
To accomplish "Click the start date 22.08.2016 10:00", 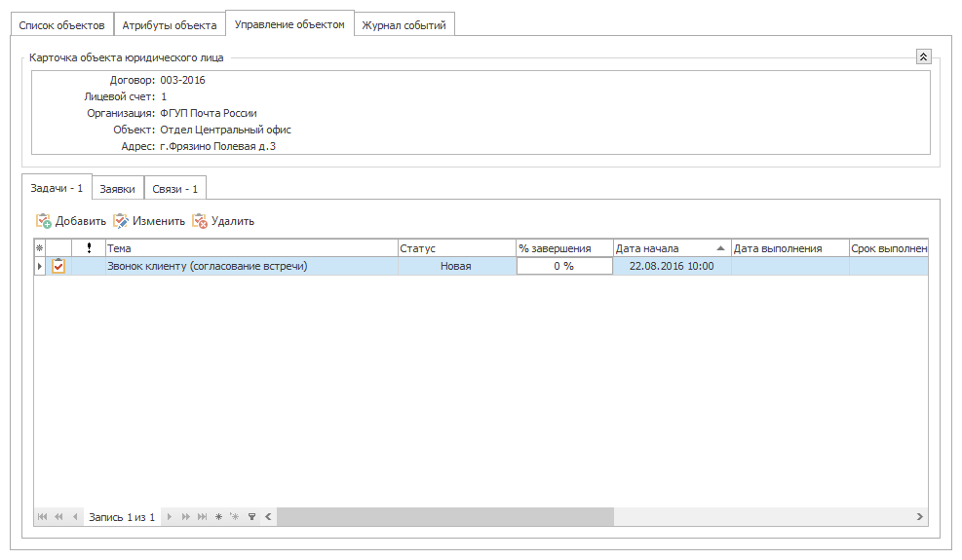I will [672, 266].
